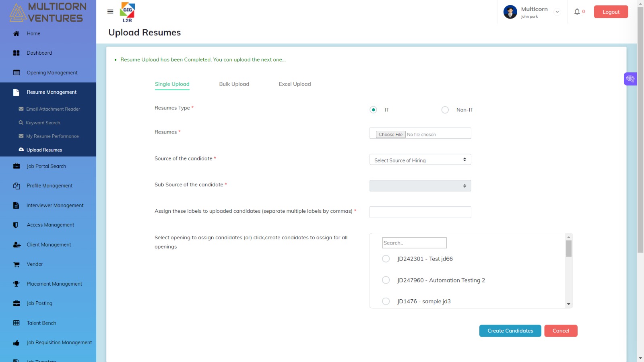Open the Dashboard from the sidebar

[39, 53]
